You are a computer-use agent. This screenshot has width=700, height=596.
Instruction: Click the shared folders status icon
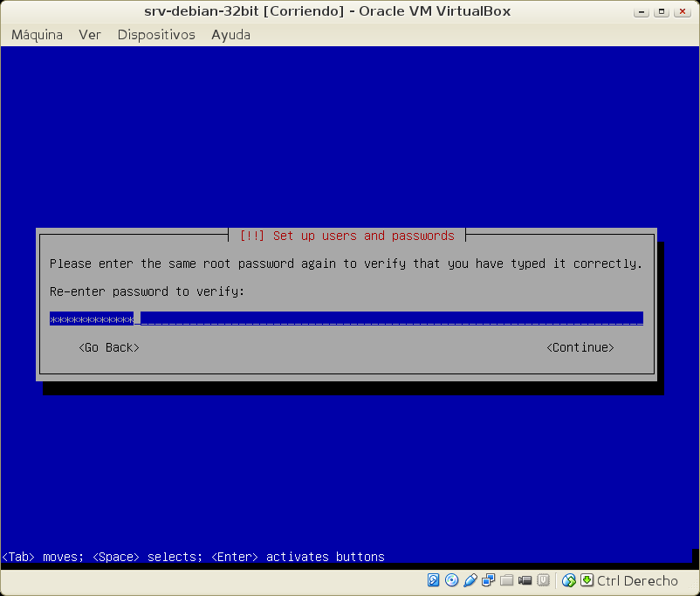point(506,580)
